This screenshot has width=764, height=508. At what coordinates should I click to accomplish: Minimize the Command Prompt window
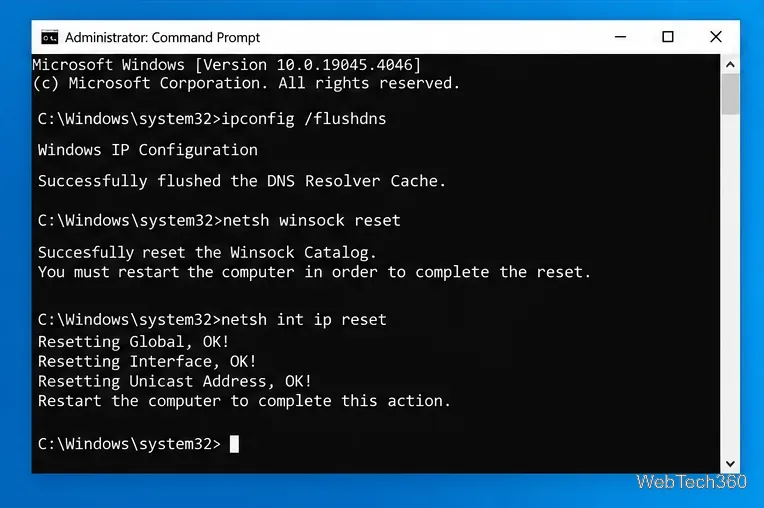[x=620, y=37]
